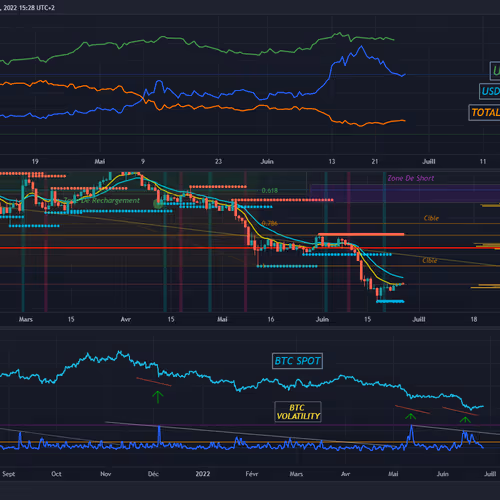The height and width of the screenshot is (500, 500).
Task: Select the orange TOTAL legend label
Action: click(x=484, y=113)
